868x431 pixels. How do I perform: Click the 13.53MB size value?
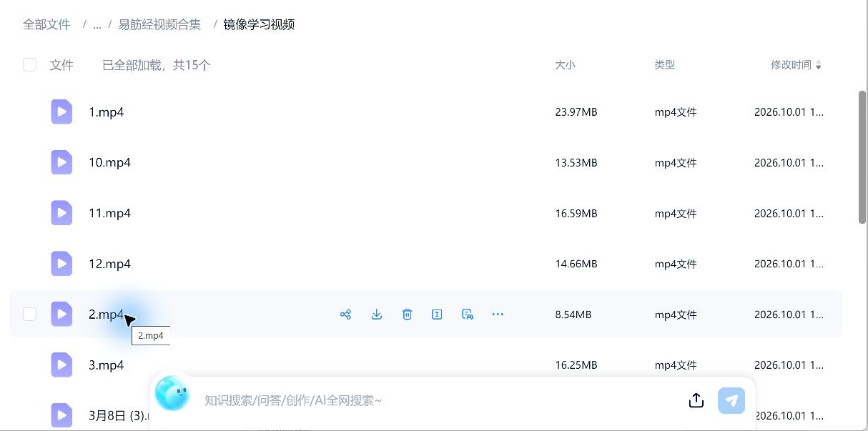coord(576,163)
